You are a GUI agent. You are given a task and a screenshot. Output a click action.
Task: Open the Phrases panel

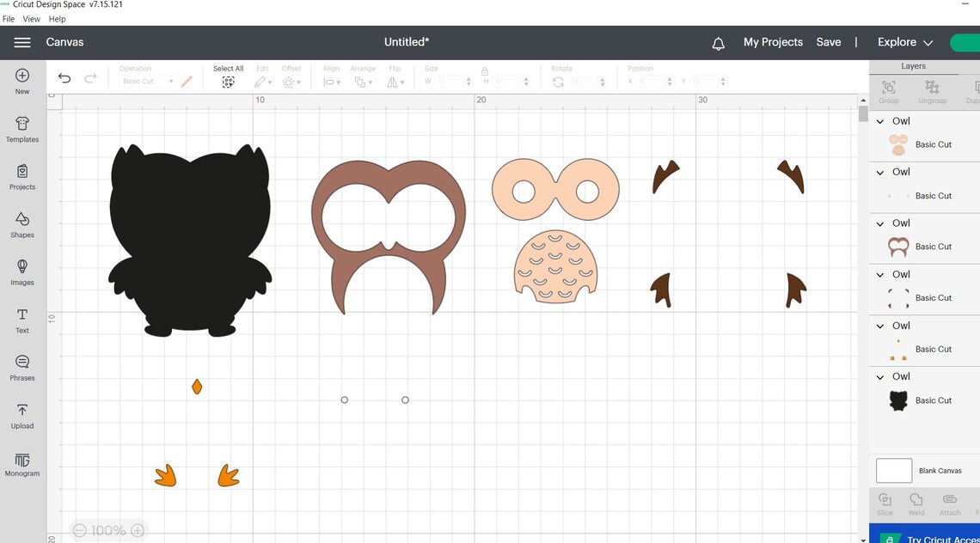point(21,366)
